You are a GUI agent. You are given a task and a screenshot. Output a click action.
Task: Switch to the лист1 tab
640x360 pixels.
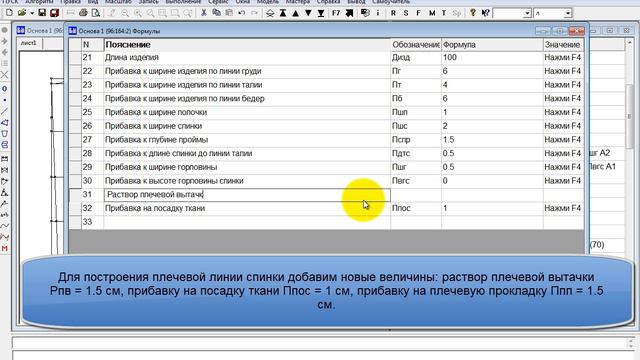tap(29, 43)
